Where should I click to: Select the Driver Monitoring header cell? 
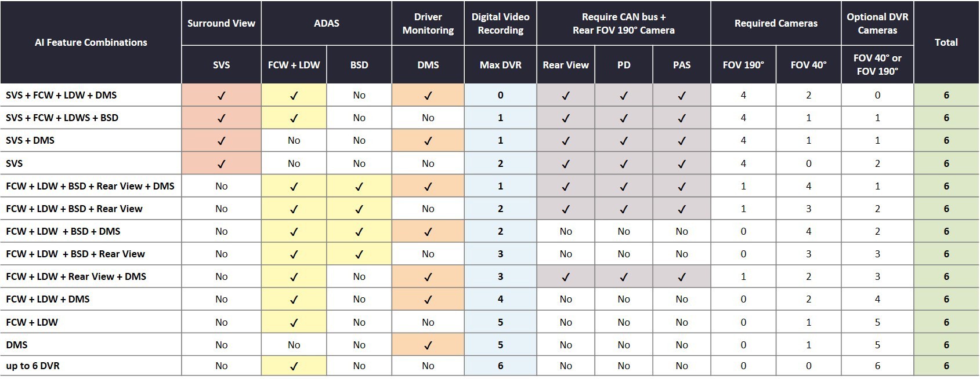[428, 23]
